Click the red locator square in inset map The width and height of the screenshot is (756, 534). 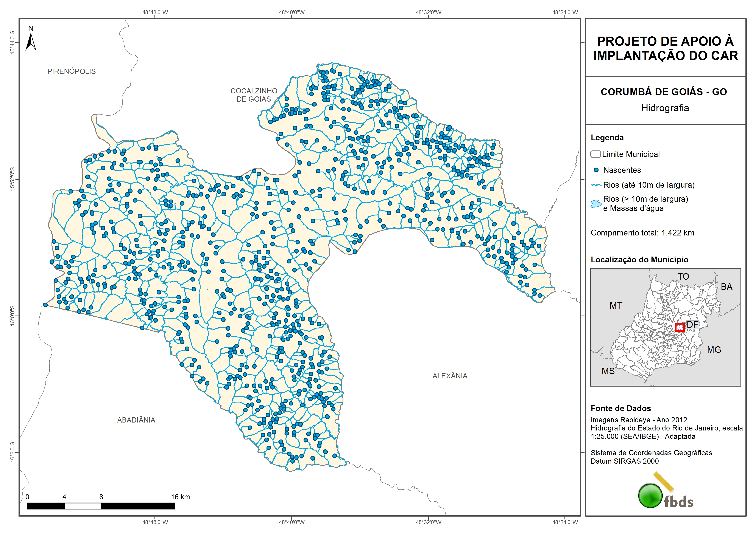coord(680,327)
